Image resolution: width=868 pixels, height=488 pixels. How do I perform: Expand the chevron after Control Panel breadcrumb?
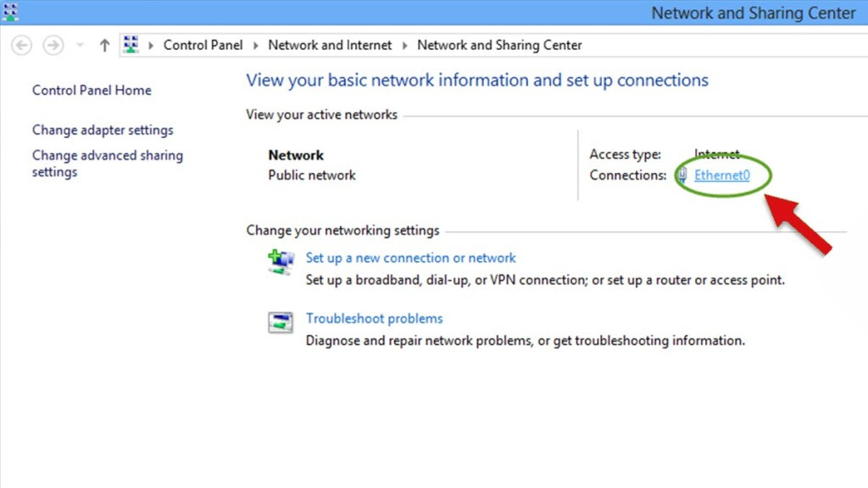[x=255, y=46]
